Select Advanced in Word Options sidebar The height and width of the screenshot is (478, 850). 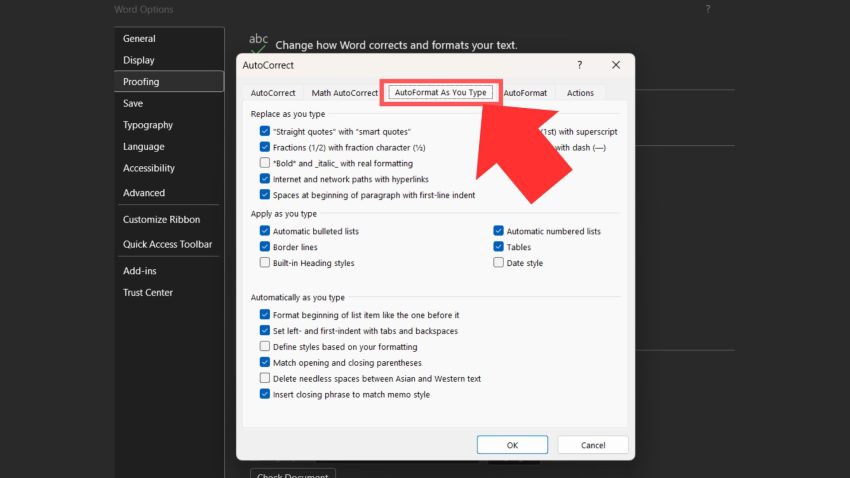pos(144,193)
